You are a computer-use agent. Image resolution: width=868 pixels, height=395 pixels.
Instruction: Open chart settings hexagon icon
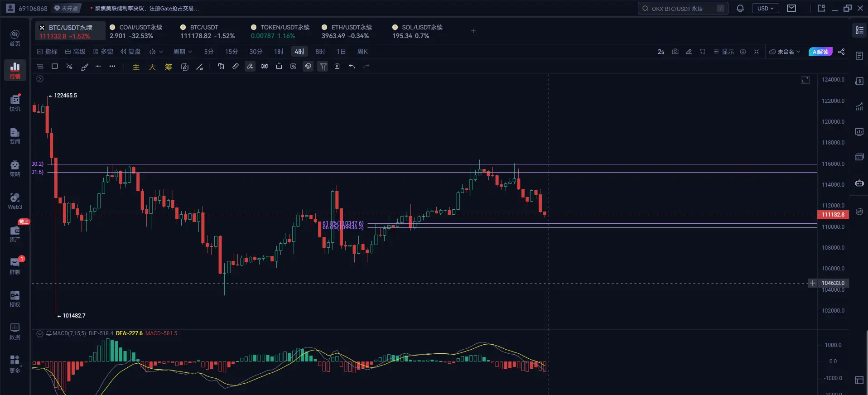[x=743, y=52]
